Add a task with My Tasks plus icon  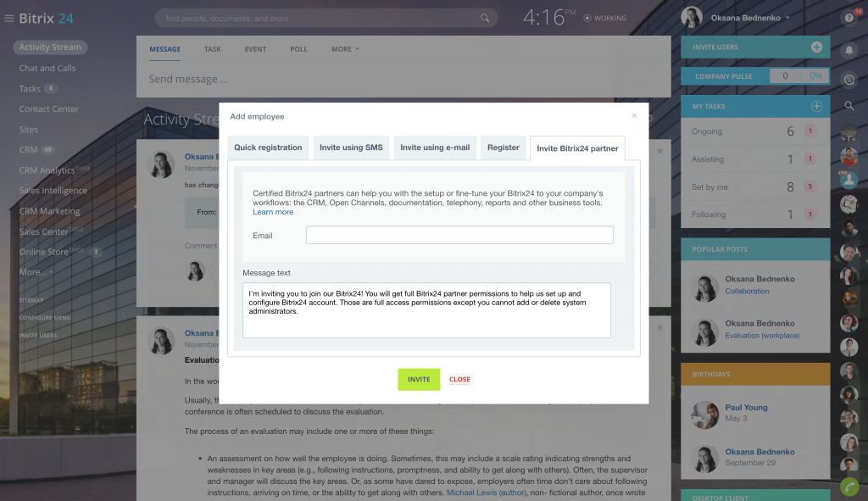pos(816,107)
